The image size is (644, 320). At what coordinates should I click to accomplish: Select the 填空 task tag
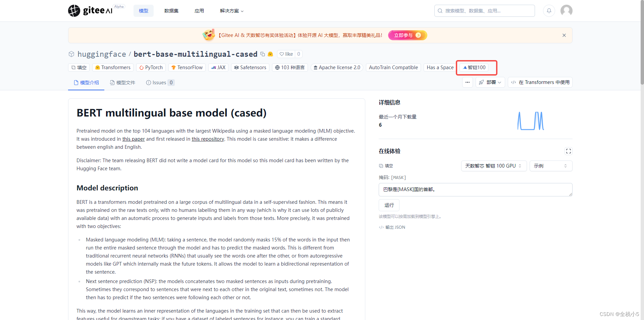(x=79, y=67)
